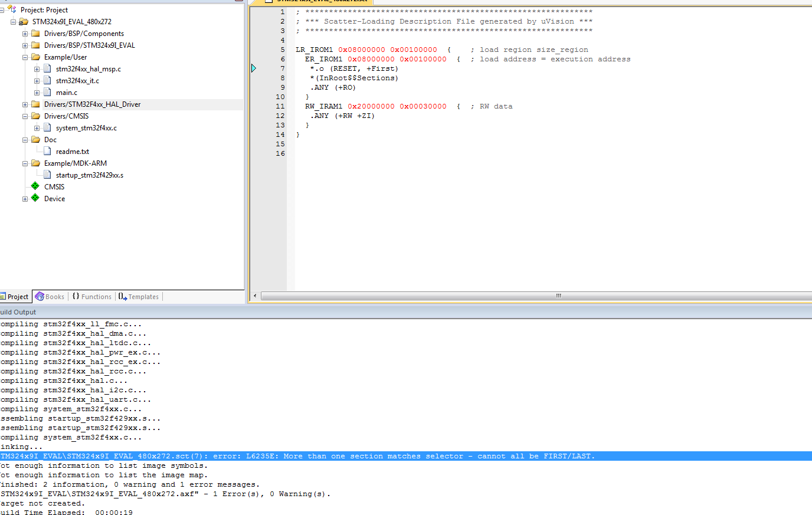Click the green Device component diamond icon
Image resolution: width=812 pixels, height=515 pixels.
[x=35, y=198]
